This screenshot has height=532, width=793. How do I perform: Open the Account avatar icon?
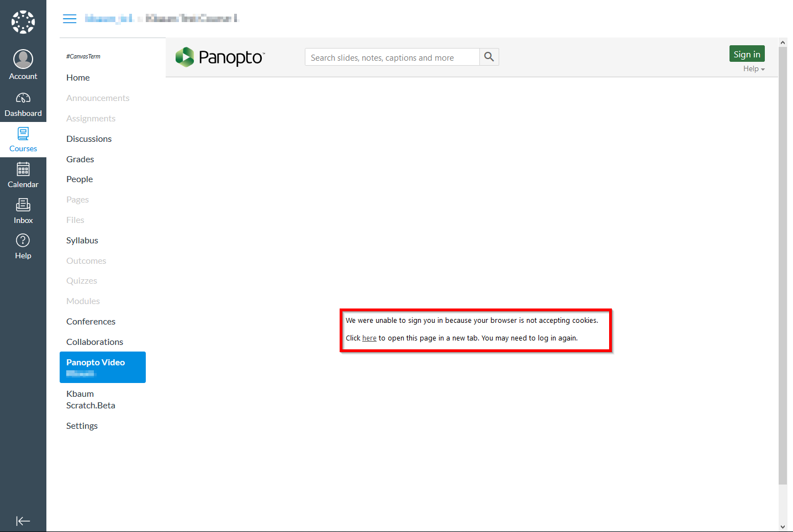tap(23, 59)
